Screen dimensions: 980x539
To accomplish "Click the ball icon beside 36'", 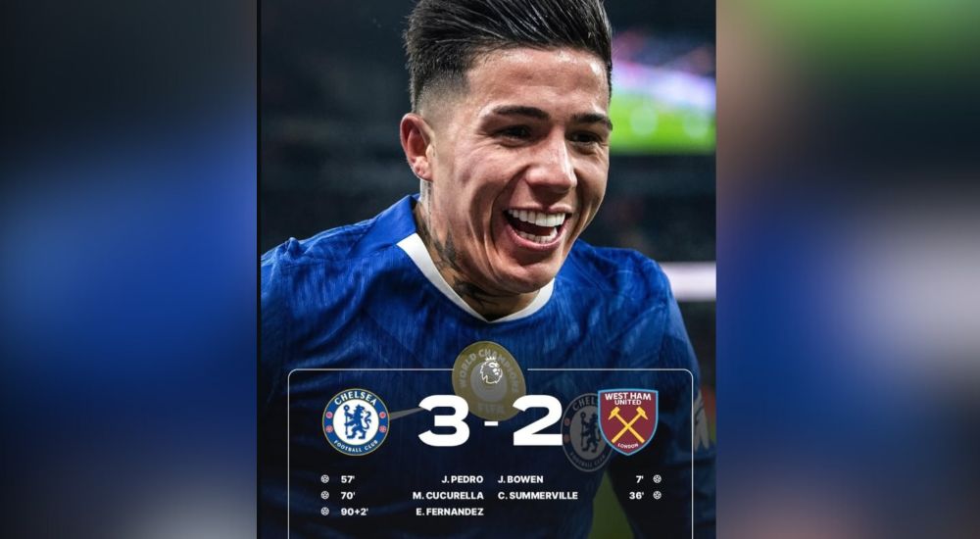I will coord(657,495).
